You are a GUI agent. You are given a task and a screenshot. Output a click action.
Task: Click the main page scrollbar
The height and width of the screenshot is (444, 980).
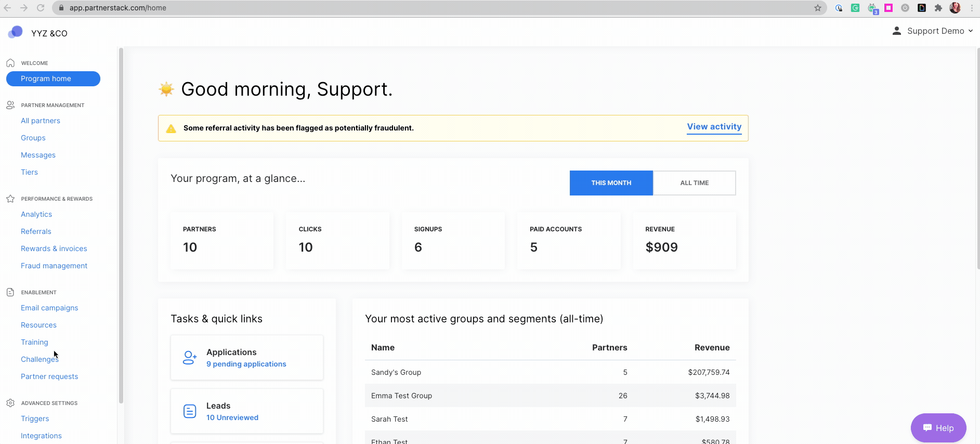point(978,159)
